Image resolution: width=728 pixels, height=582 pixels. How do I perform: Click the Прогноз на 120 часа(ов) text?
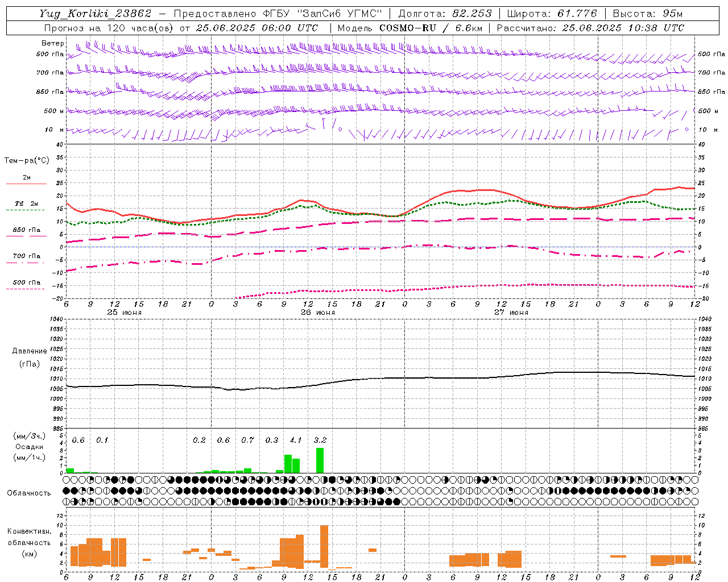110,28
